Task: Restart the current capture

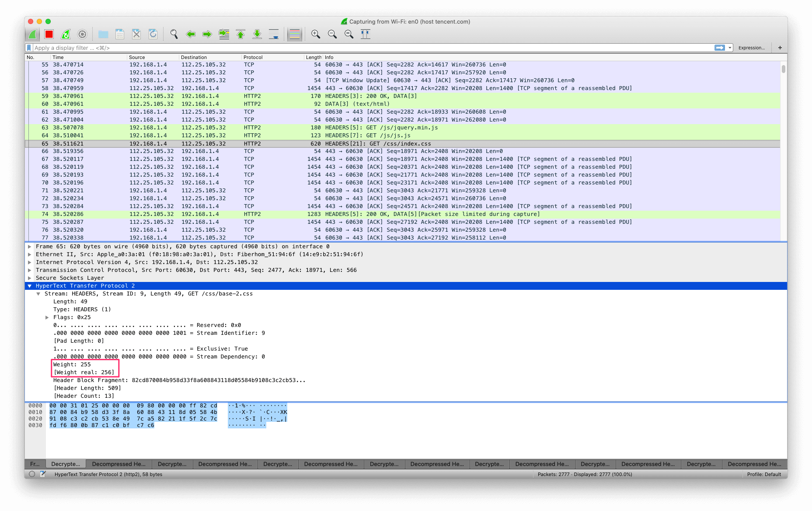Action: 66,34
